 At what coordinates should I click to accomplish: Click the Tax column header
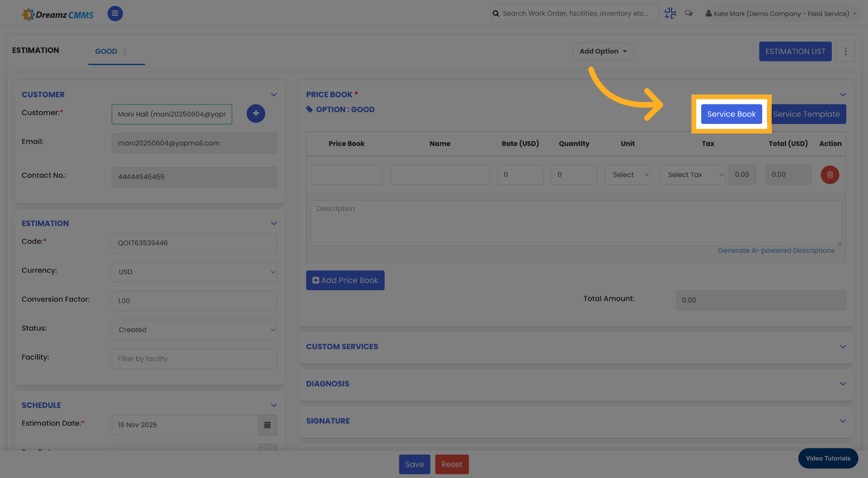tap(708, 143)
